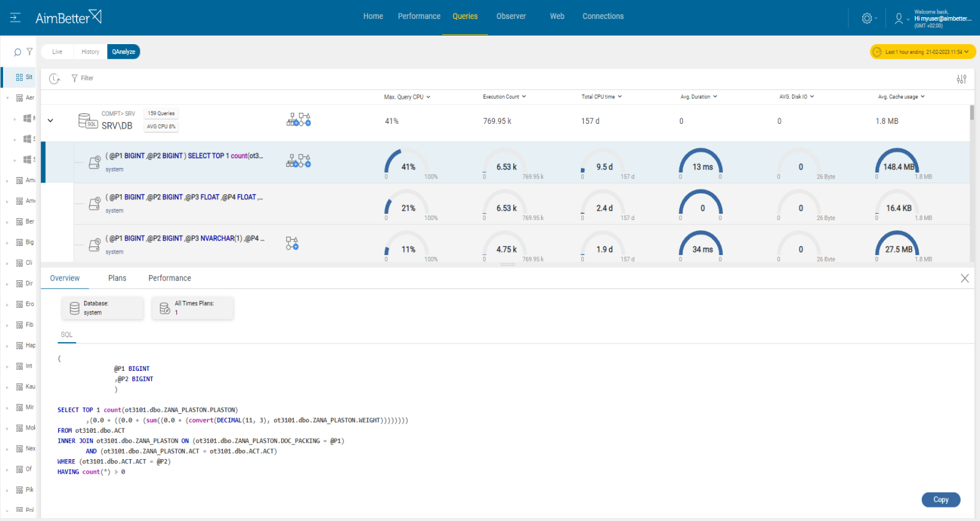980x521 pixels.
Task: Click the 34 ms duration gauge
Action: point(702,247)
